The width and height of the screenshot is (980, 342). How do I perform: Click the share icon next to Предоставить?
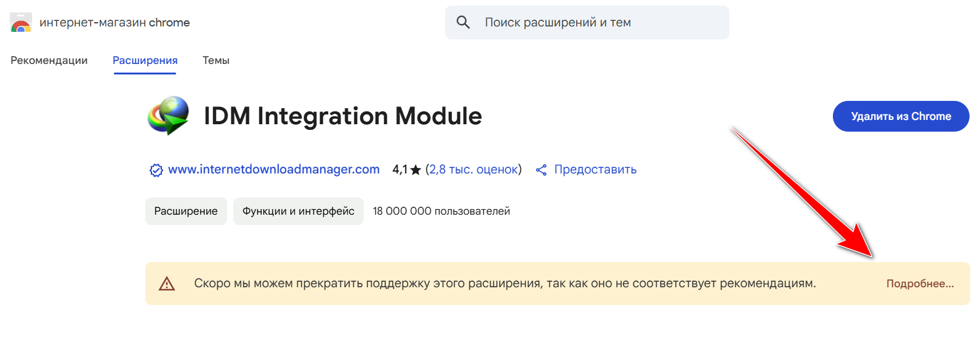click(541, 170)
